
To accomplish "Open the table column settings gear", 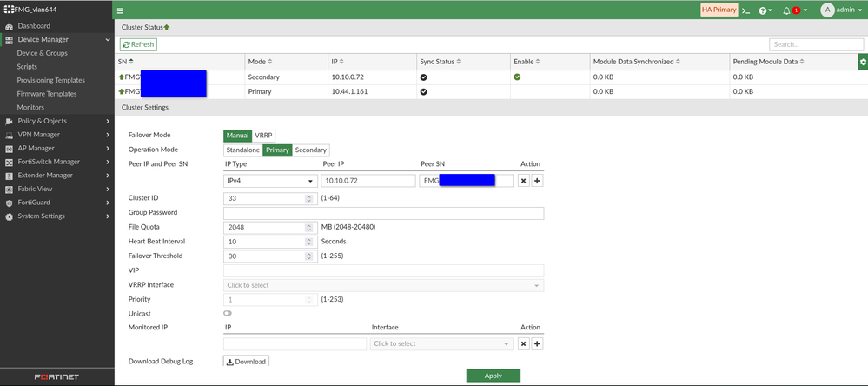I will (863, 62).
